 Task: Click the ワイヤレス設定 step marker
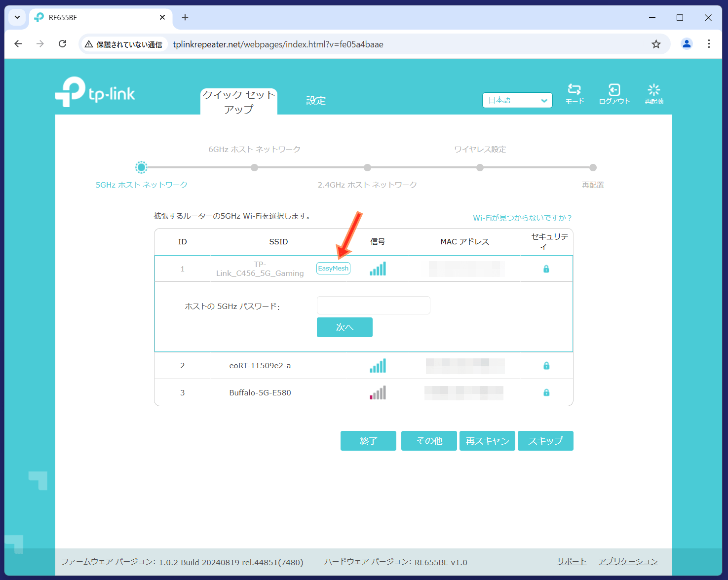point(480,167)
